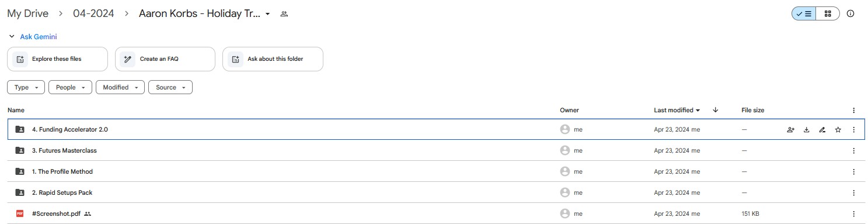Rename the Funding Accelerator 2.0 folder with pencil icon

click(x=822, y=130)
